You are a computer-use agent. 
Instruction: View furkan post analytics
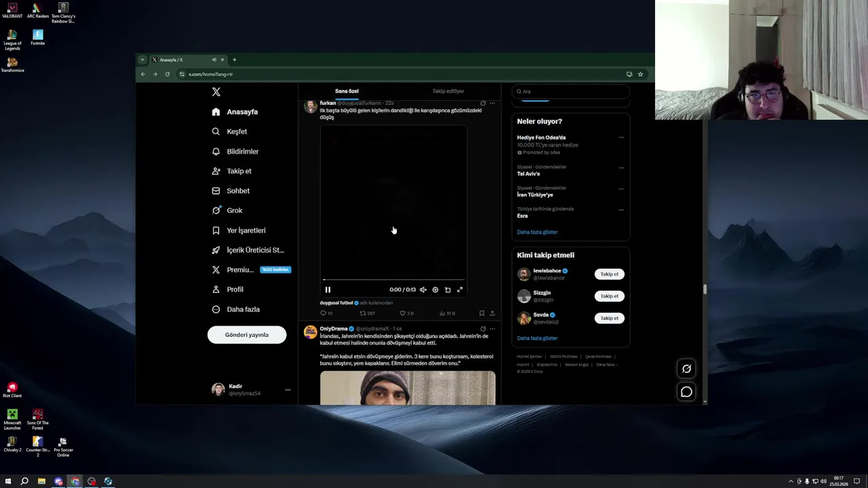click(447, 313)
